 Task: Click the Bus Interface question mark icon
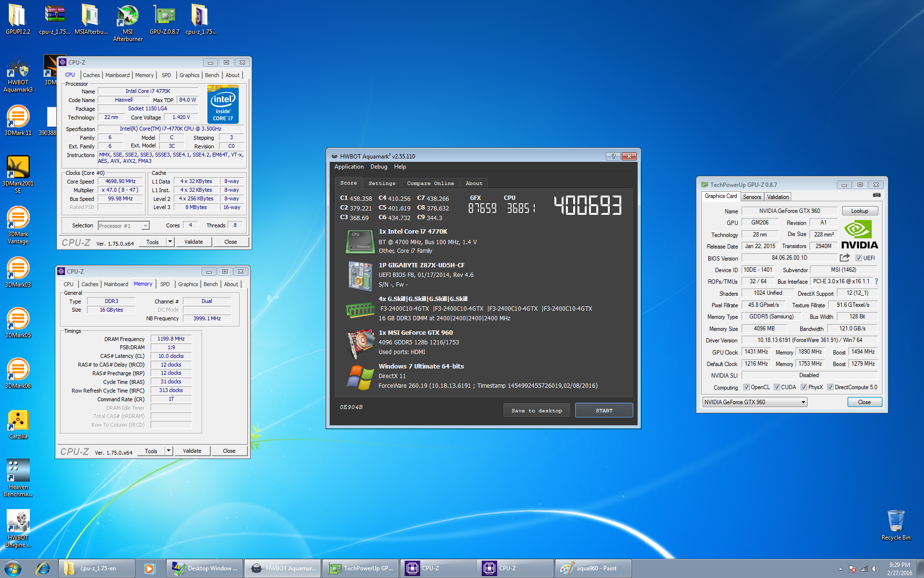point(876,281)
